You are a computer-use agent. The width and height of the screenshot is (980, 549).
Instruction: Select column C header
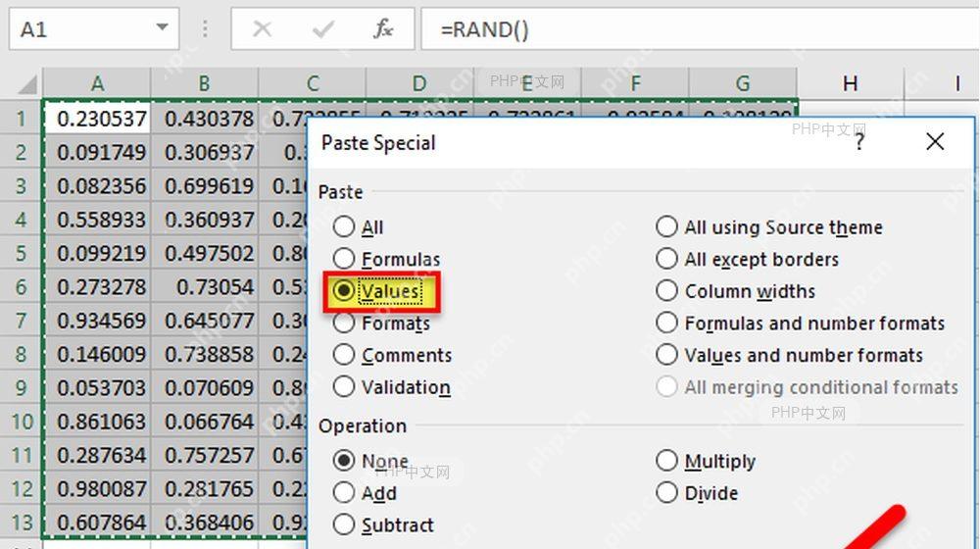[313, 83]
